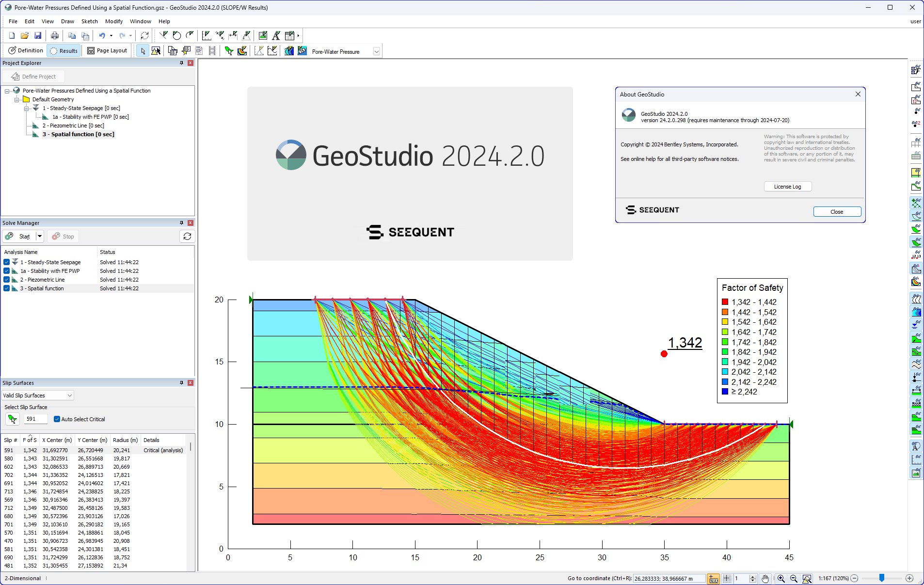This screenshot has width=924, height=585.
Task: Open the Draw menu
Action: [x=67, y=21]
